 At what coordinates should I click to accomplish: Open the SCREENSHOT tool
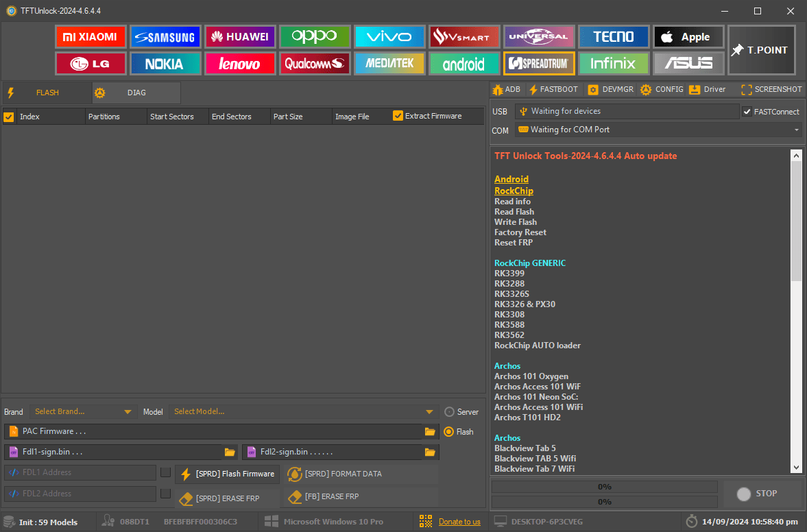(771, 90)
